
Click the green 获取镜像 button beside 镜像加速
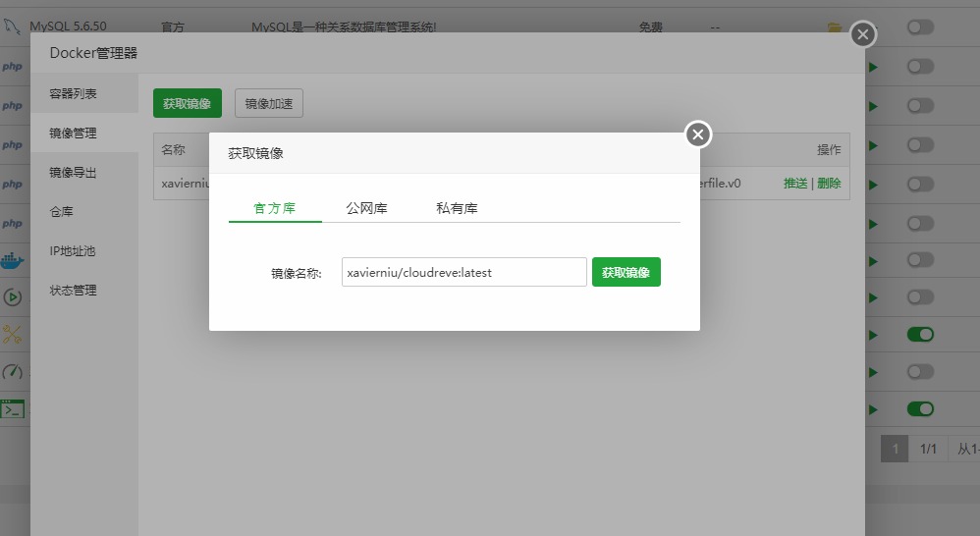188,103
